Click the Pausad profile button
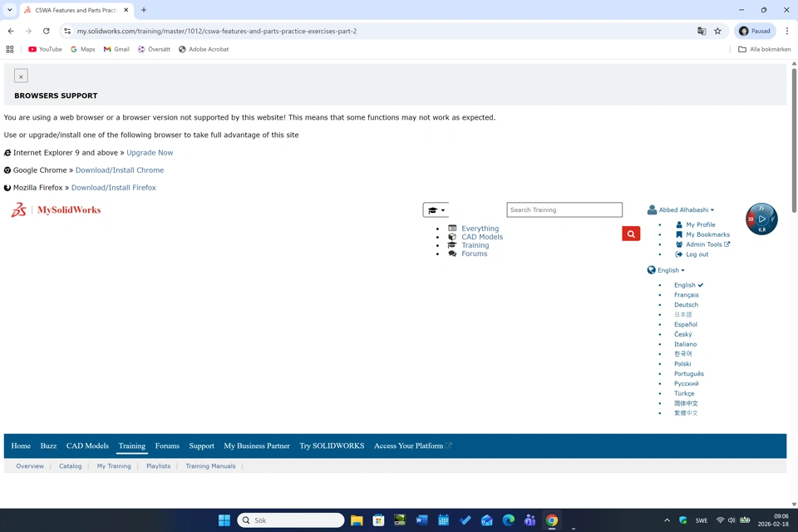 point(755,31)
